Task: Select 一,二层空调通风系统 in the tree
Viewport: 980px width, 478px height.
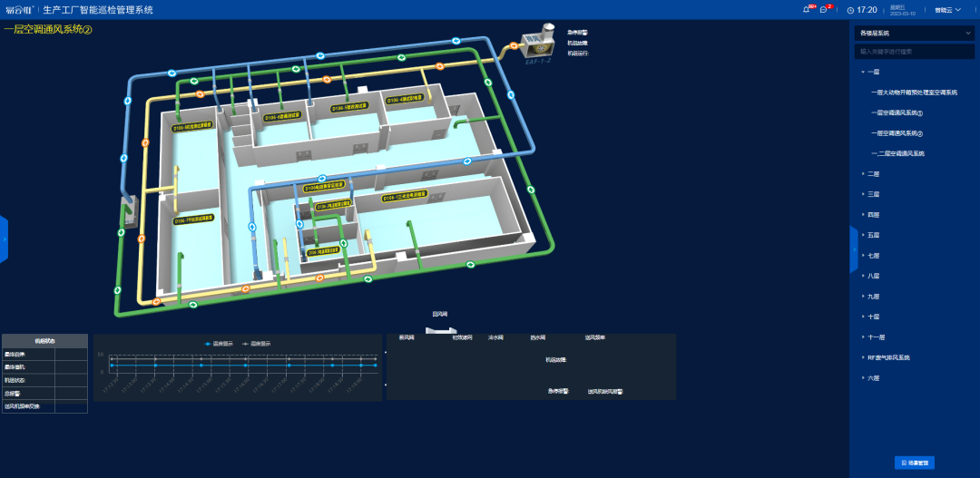Action: pos(897,153)
